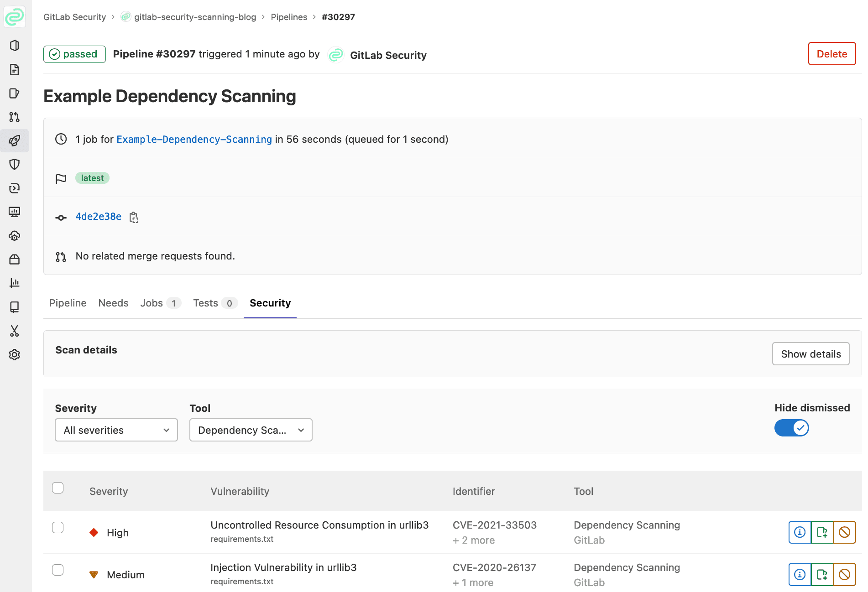View more info on Medium vulnerability
Screen dimensions: 868x592
pyautogui.click(x=800, y=575)
